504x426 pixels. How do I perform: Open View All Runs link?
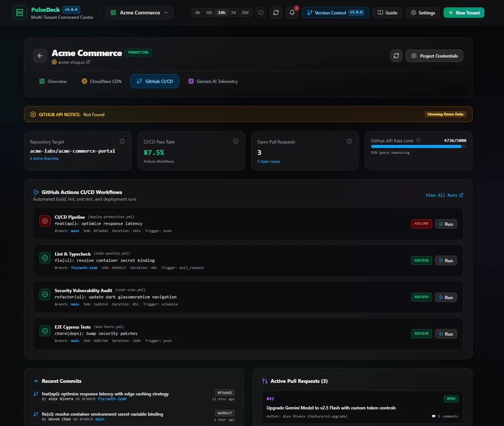coord(444,195)
